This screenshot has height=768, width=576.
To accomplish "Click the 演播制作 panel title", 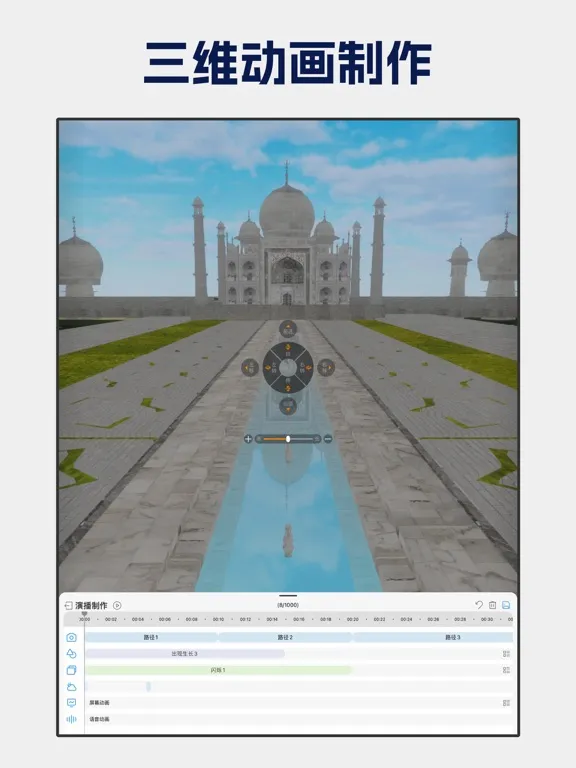I will point(91,605).
